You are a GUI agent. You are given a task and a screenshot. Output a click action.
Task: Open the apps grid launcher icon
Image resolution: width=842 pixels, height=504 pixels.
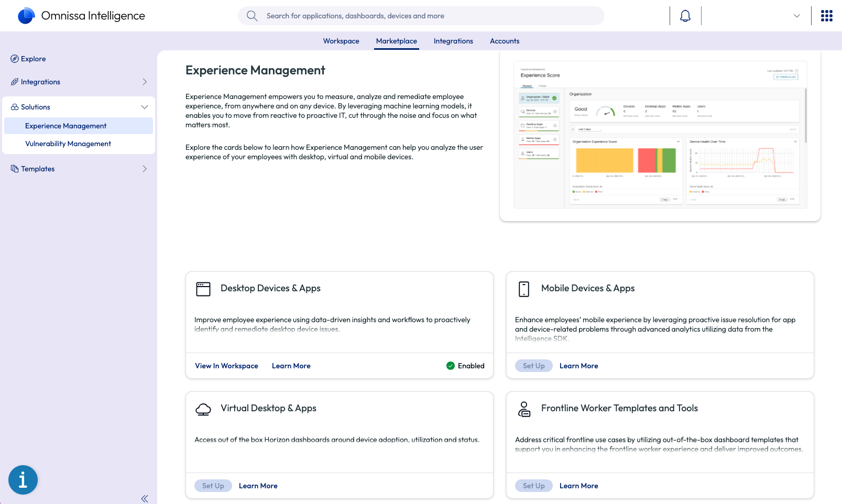(x=827, y=16)
